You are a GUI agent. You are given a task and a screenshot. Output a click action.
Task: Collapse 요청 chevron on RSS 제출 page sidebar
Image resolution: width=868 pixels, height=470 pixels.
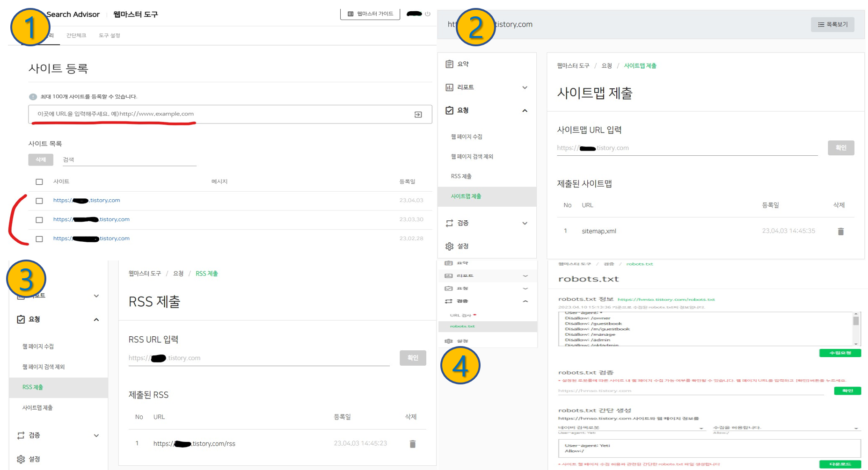coord(96,320)
